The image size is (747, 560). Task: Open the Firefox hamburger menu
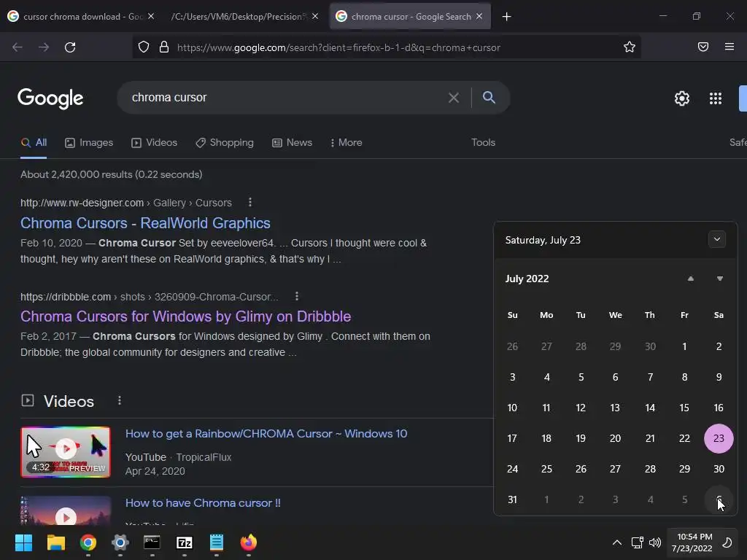coord(729,47)
